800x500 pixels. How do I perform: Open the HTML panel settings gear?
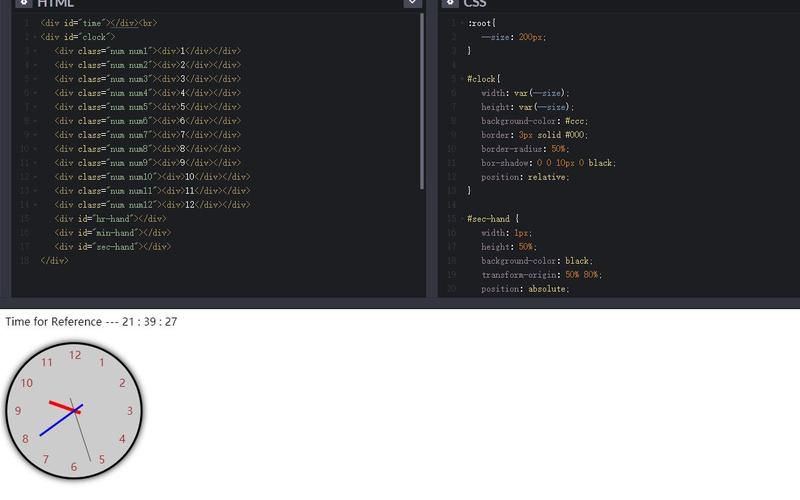21,4
